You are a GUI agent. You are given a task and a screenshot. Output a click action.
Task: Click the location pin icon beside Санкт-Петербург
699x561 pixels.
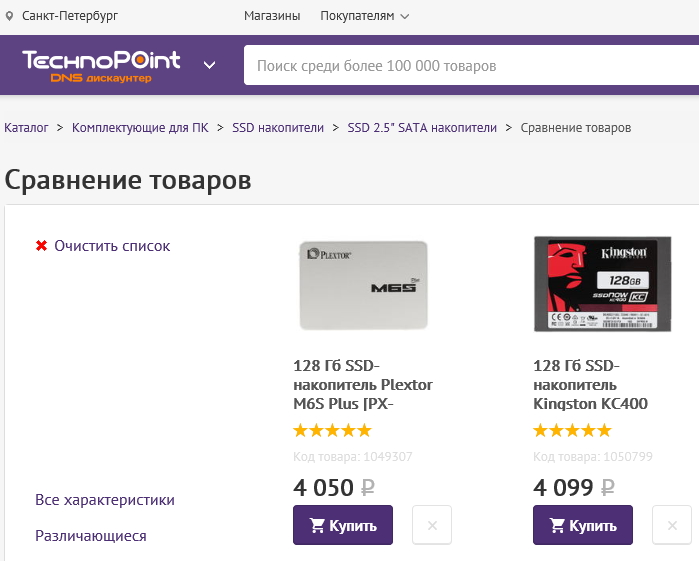pyautogui.click(x=10, y=16)
